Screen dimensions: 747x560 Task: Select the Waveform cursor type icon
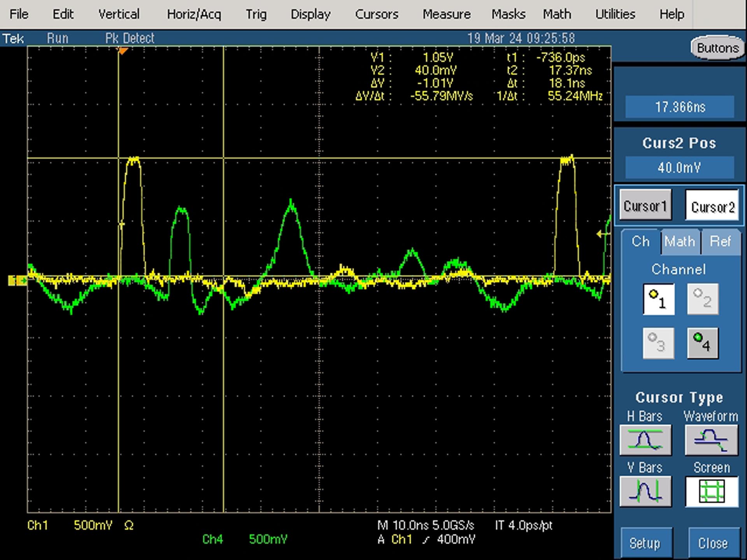click(x=711, y=440)
